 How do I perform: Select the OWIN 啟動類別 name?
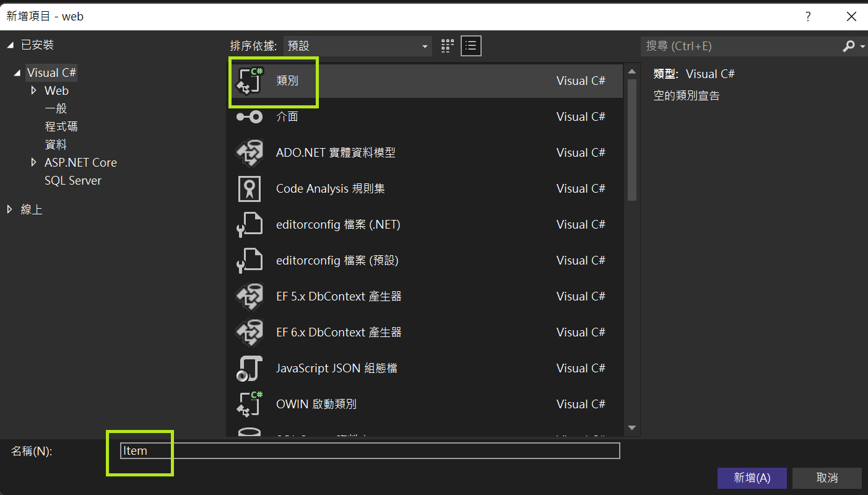(x=316, y=404)
